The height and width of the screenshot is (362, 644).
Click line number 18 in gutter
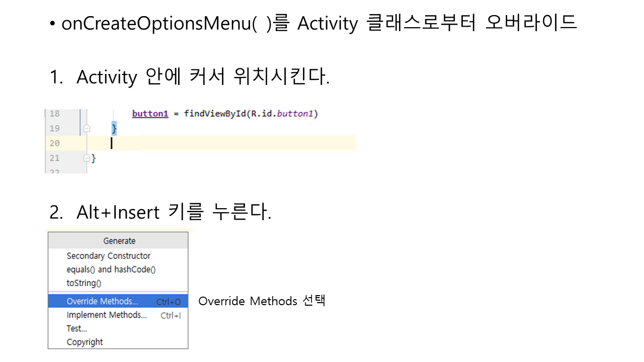(54, 114)
